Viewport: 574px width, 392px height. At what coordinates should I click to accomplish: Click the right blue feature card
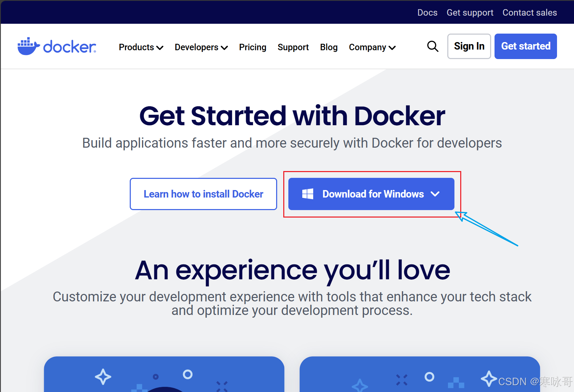tap(420, 374)
